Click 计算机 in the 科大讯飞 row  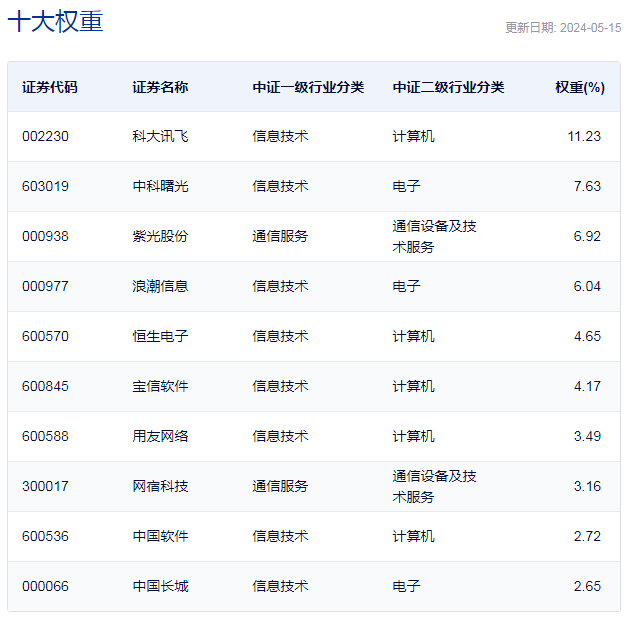point(413,137)
